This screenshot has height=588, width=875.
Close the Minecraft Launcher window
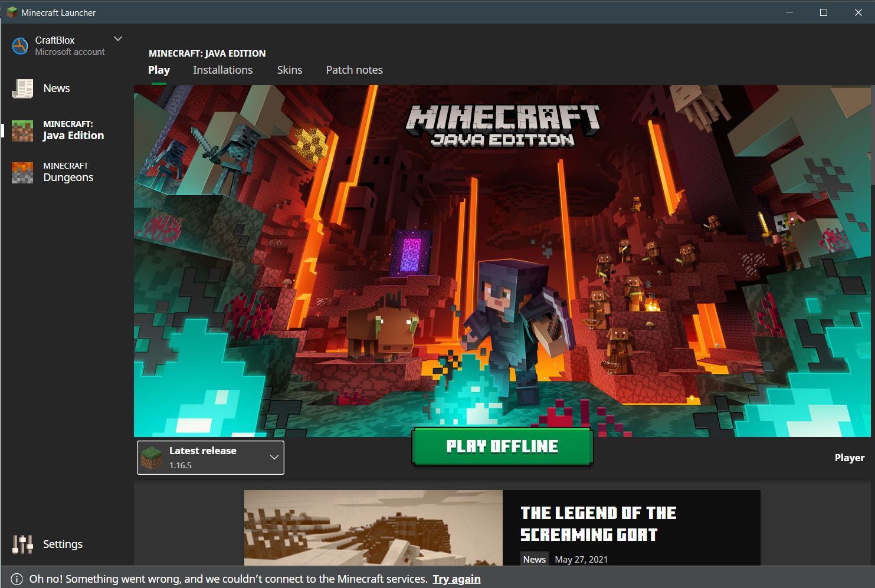click(858, 12)
